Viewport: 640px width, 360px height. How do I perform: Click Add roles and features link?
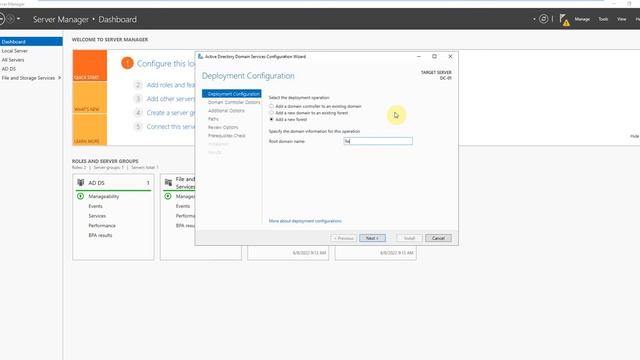[171, 85]
